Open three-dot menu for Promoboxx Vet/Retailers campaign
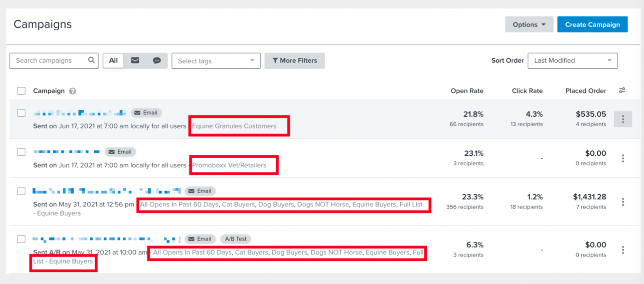This screenshot has width=644, height=284. pyautogui.click(x=623, y=158)
